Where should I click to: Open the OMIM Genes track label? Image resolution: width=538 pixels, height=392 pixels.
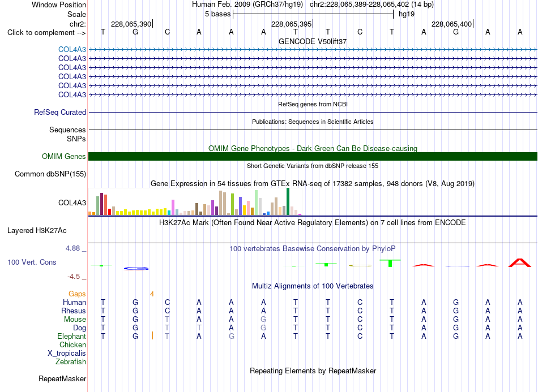tap(63, 156)
